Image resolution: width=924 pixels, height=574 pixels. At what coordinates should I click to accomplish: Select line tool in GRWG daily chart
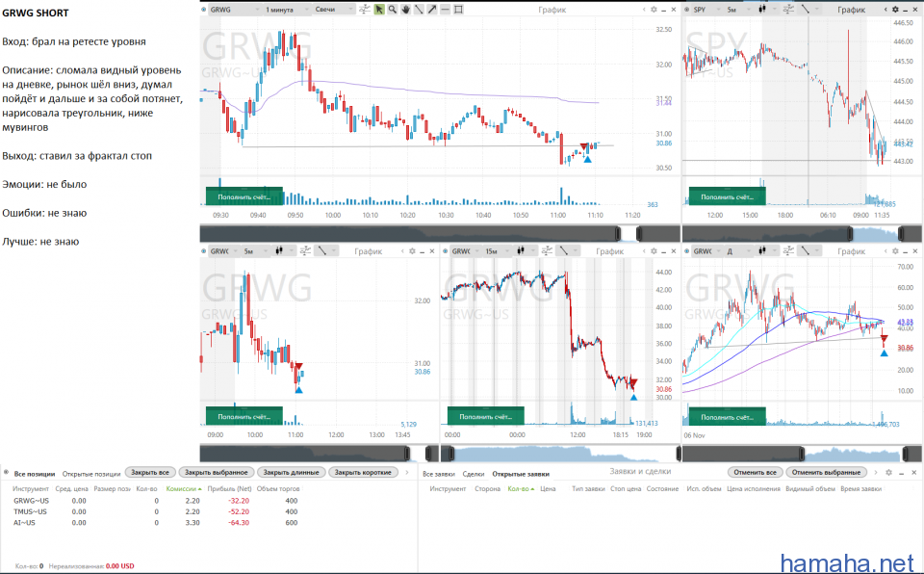pos(805,251)
